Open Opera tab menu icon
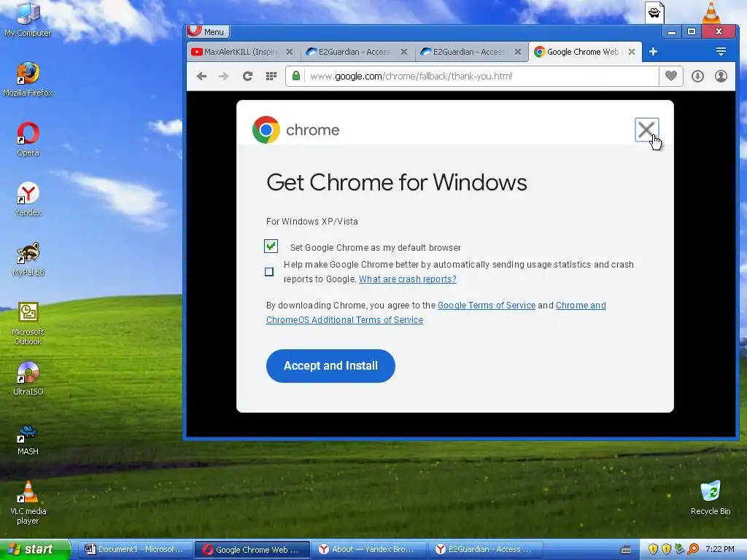Image resolution: width=747 pixels, height=560 pixels. click(x=721, y=52)
